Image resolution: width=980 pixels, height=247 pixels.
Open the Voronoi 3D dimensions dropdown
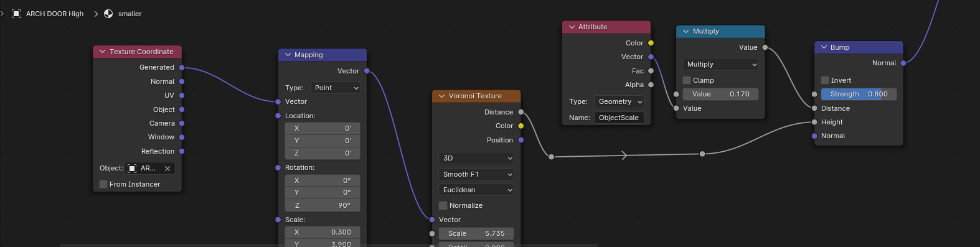pos(476,158)
